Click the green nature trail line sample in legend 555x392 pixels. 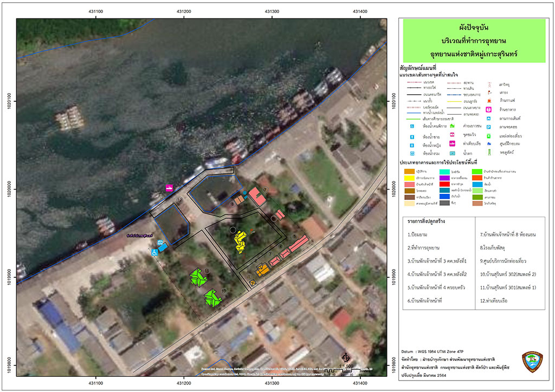[414, 119]
